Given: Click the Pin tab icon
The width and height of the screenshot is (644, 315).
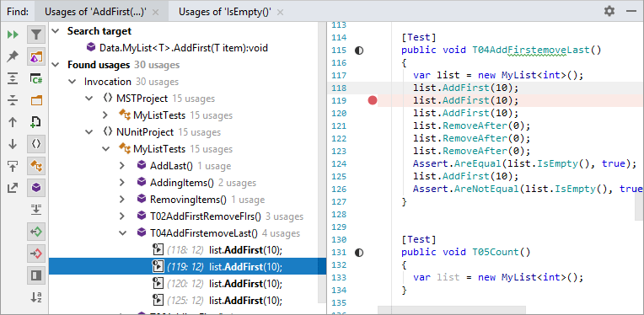Looking at the screenshot, I should 13,56.
